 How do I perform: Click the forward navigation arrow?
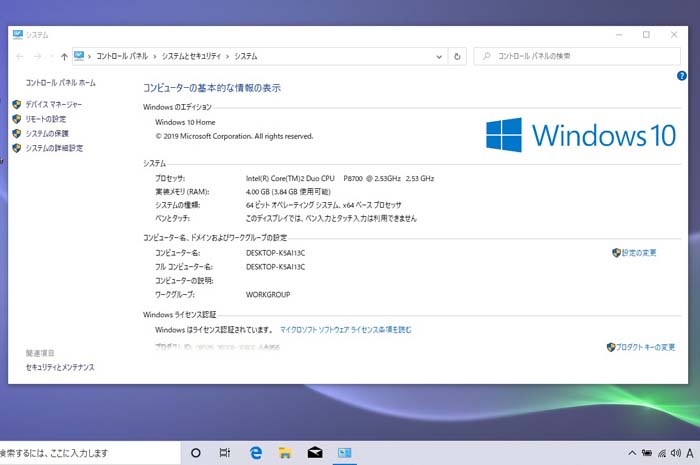point(38,57)
